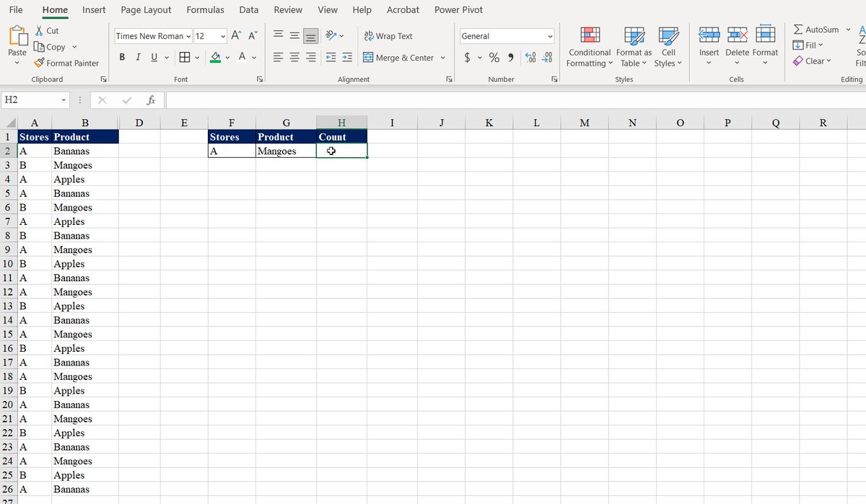Viewport: 866px width, 504px height.
Task: Apply the Borders icon
Action: (x=185, y=57)
